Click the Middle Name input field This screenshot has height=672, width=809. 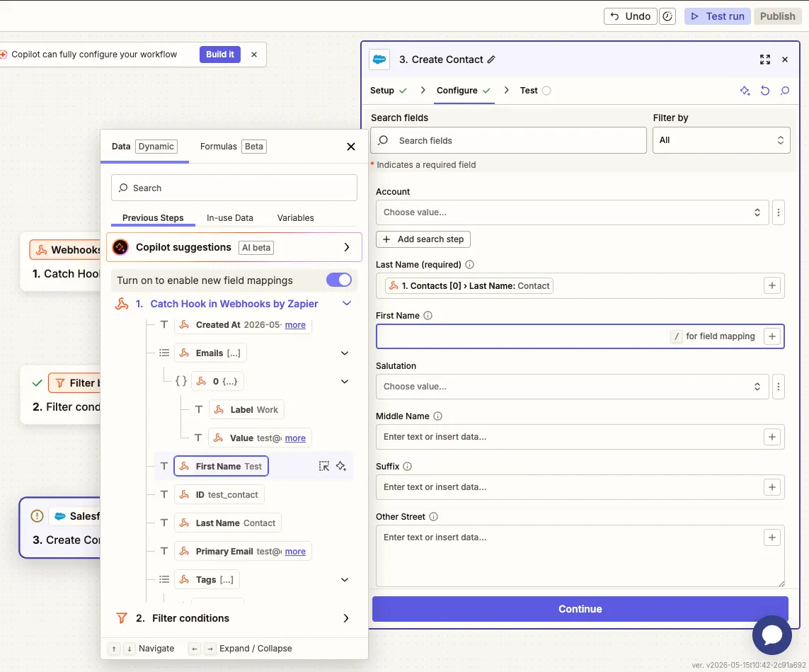(x=580, y=437)
